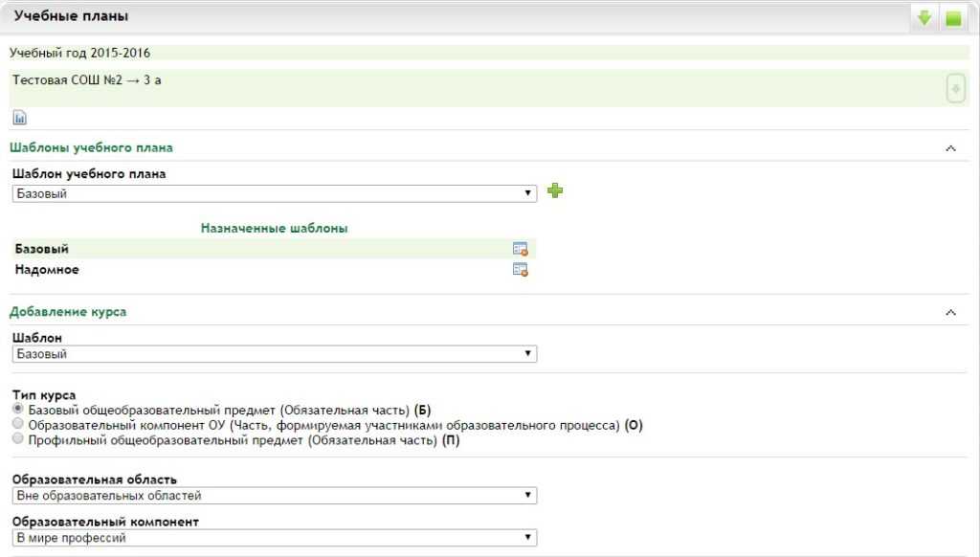Click the green down arrow in header
This screenshot has width=980, height=557.
point(924,17)
